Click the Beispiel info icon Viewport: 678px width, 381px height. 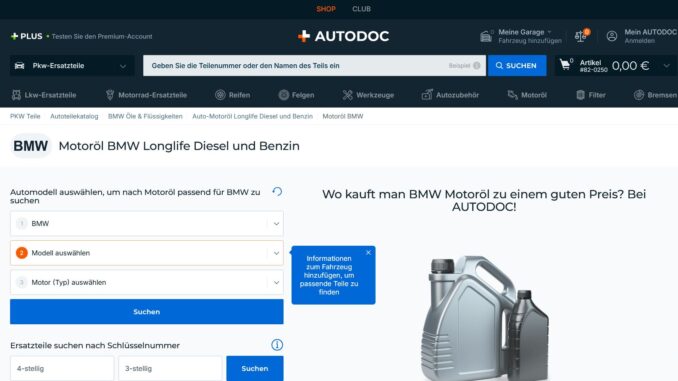coord(477,66)
